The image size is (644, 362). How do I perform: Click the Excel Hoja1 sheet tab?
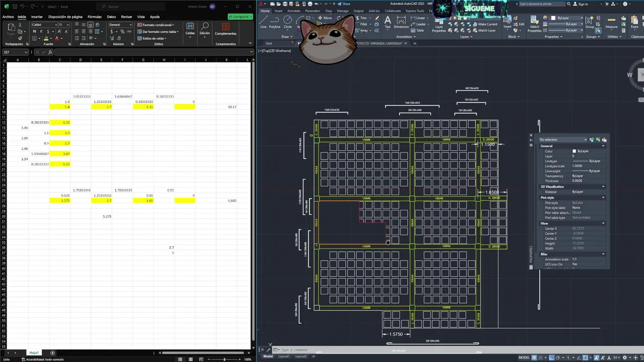tap(34, 353)
